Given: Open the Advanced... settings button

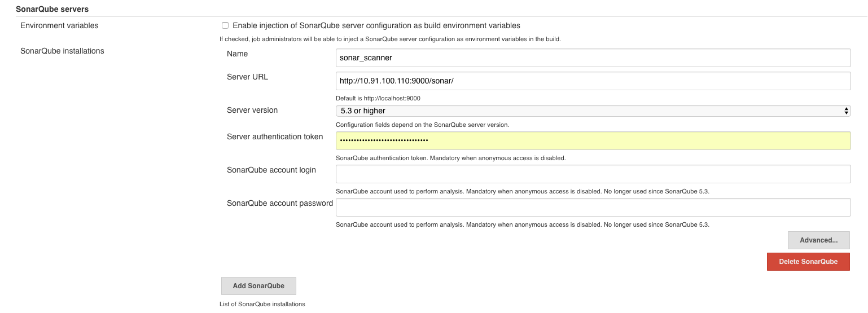Looking at the screenshot, I should click(818, 240).
